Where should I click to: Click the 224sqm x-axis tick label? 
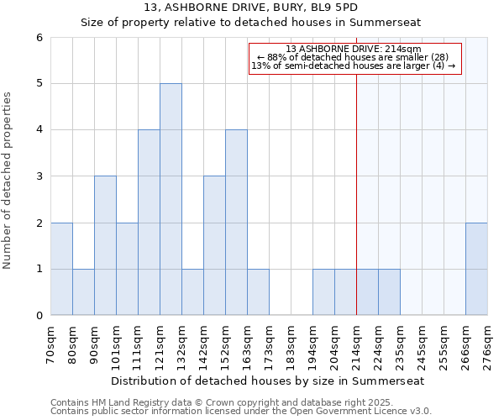[x=378, y=348]
